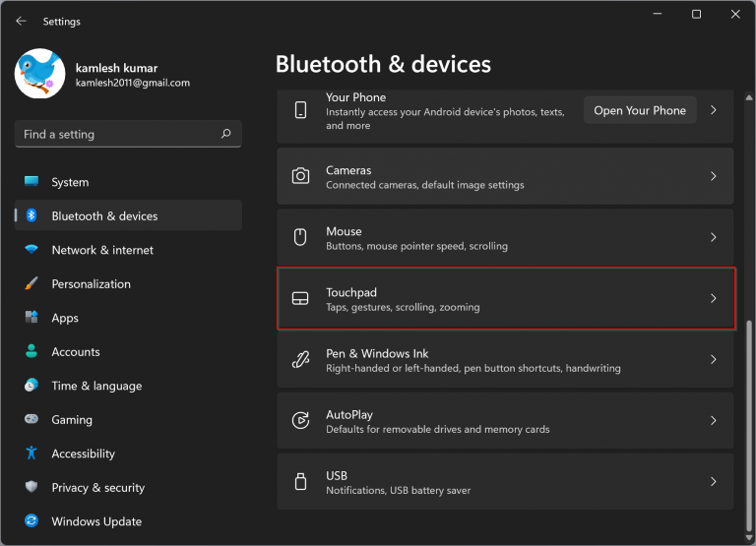756x546 pixels.
Task: Focus the Find a setting search field
Action: tap(128, 134)
